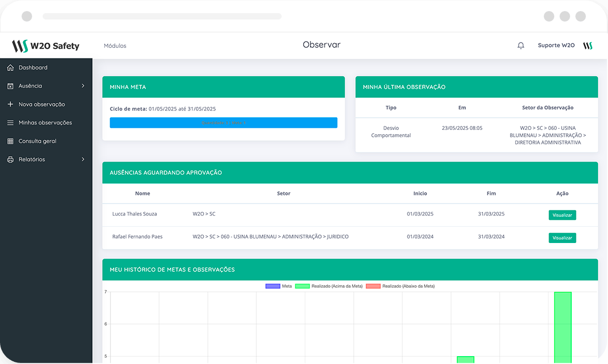Click Visualizar for Rafael Fernando Paes
This screenshot has width=608, height=364.
pos(562,238)
